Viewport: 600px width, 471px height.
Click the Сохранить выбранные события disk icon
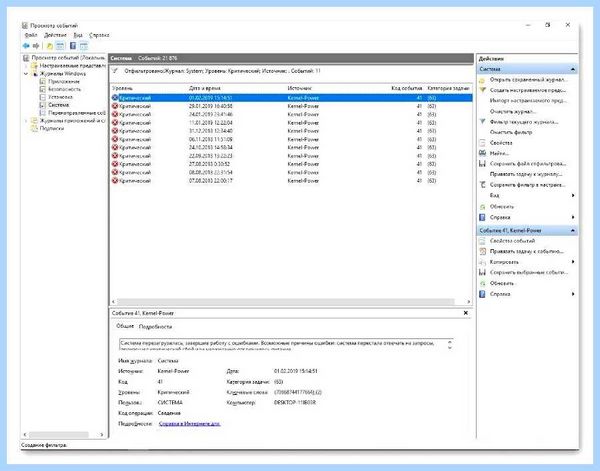(482, 272)
